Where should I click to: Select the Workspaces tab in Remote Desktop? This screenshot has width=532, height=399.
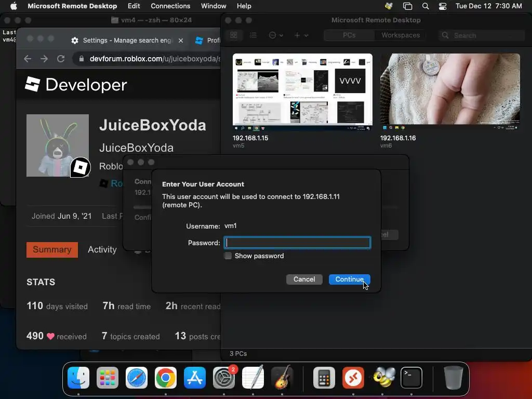pos(401,35)
